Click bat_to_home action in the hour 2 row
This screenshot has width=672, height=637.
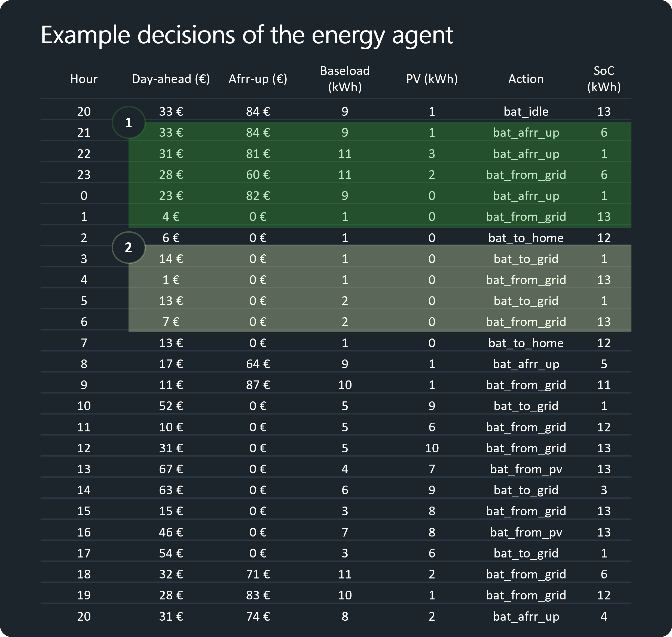click(x=526, y=238)
